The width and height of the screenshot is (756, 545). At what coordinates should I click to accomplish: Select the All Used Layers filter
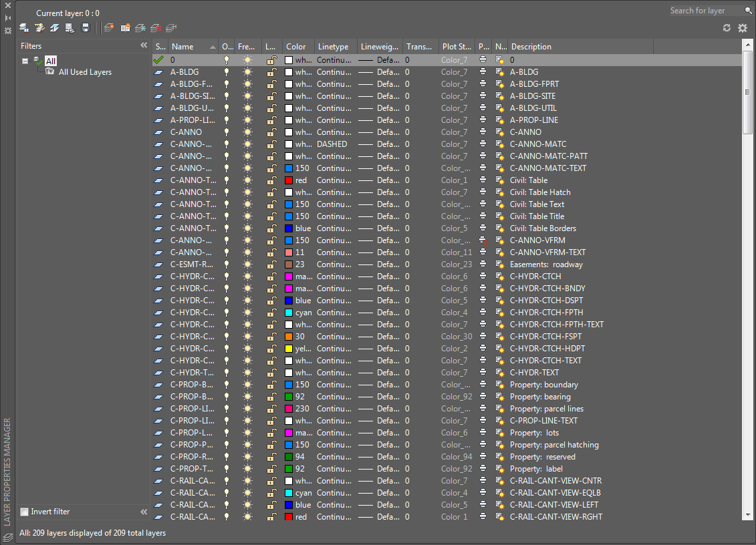pos(85,72)
